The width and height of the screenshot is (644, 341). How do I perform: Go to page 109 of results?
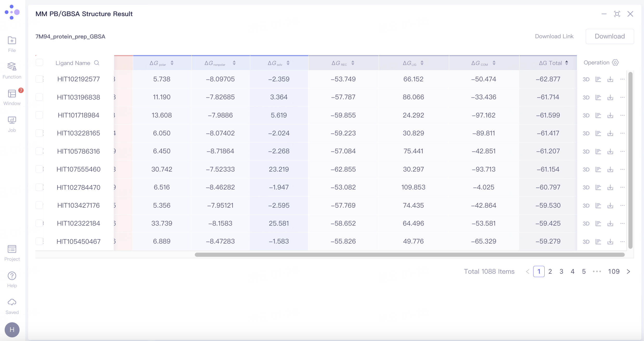point(614,271)
